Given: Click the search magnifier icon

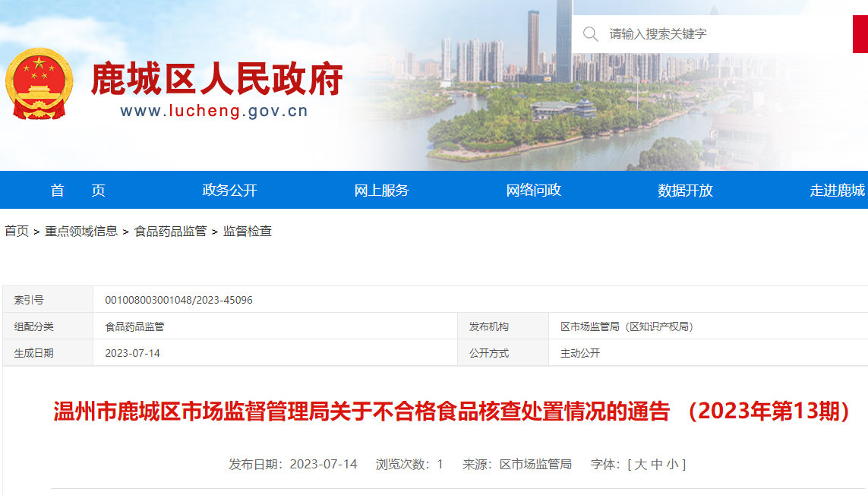Looking at the screenshot, I should [590, 34].
